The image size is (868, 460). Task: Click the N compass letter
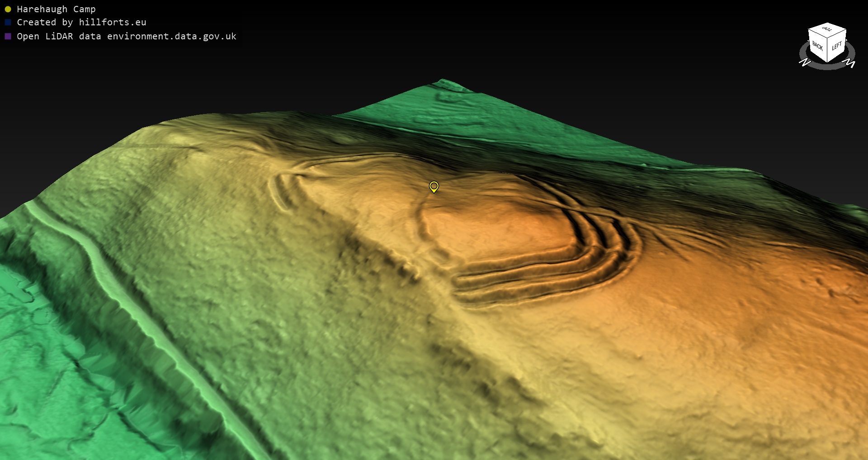pyautogui.click(x=805, y=62)
